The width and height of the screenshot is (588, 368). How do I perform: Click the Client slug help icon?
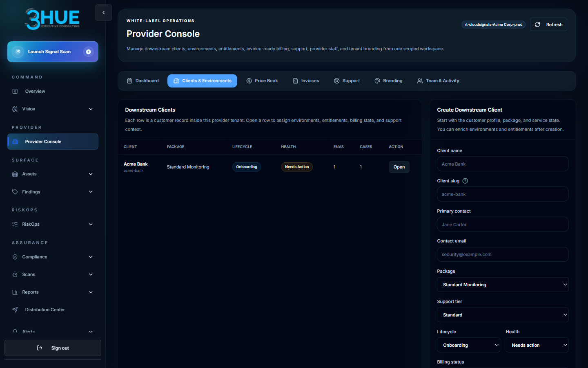click(x=465, y=181)
